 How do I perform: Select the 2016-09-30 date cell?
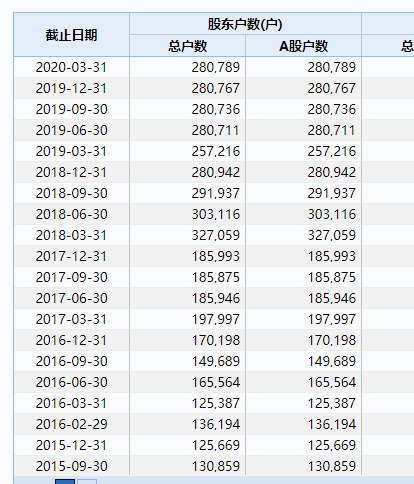[x=71, y=361]
